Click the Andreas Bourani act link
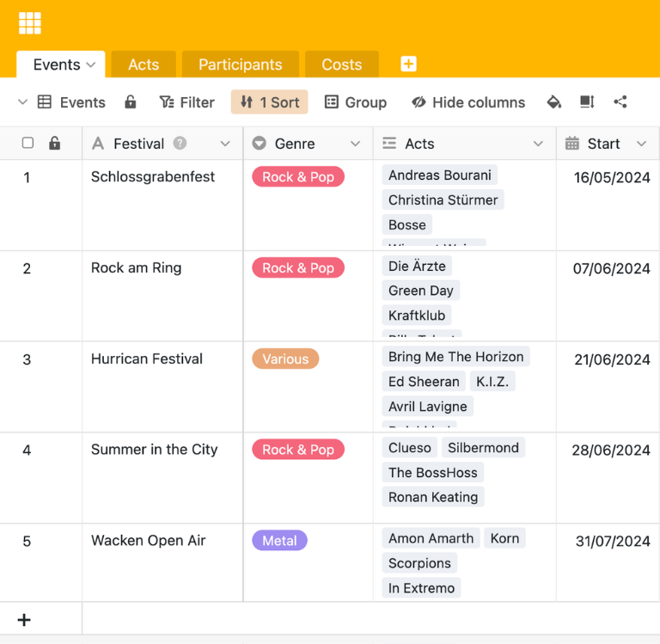The height and width of the screenshot is (644, 660). 440,175
